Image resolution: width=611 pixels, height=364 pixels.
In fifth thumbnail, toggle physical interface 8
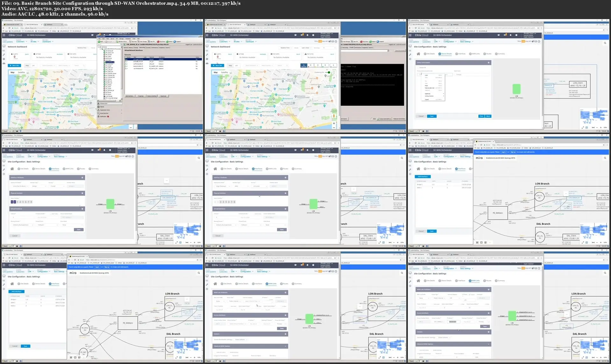pyautogui.click(x=235, y=202)
